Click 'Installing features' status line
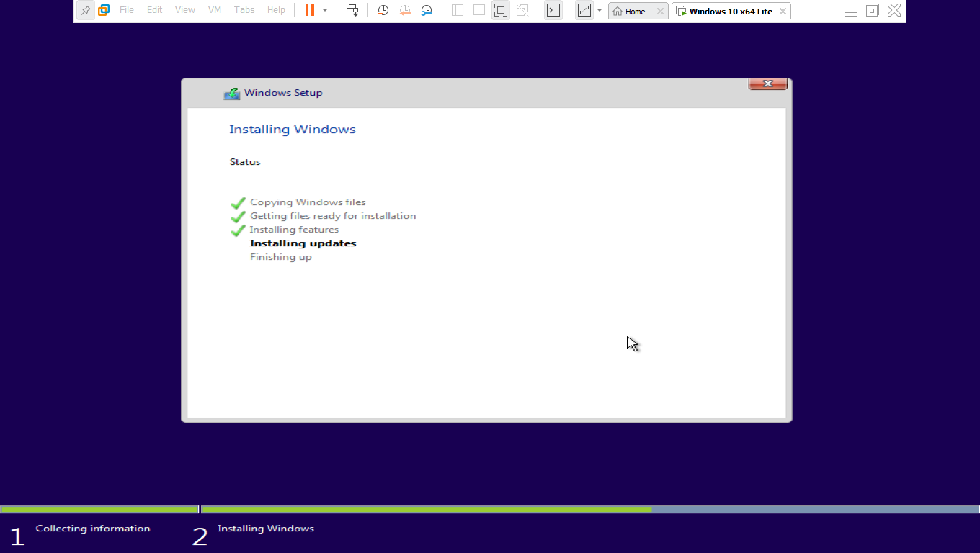The height and width of the screenshot is (553, 980). tap(294, 230)
